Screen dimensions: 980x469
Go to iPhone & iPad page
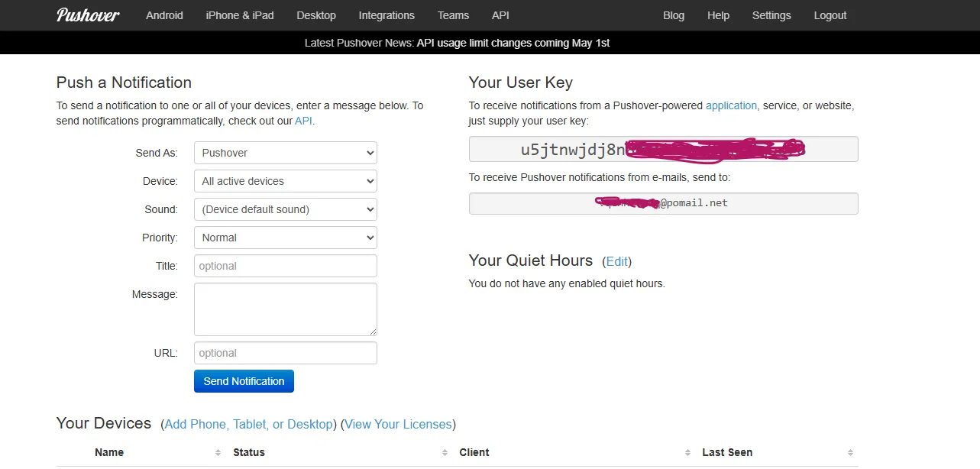(240, 15)
